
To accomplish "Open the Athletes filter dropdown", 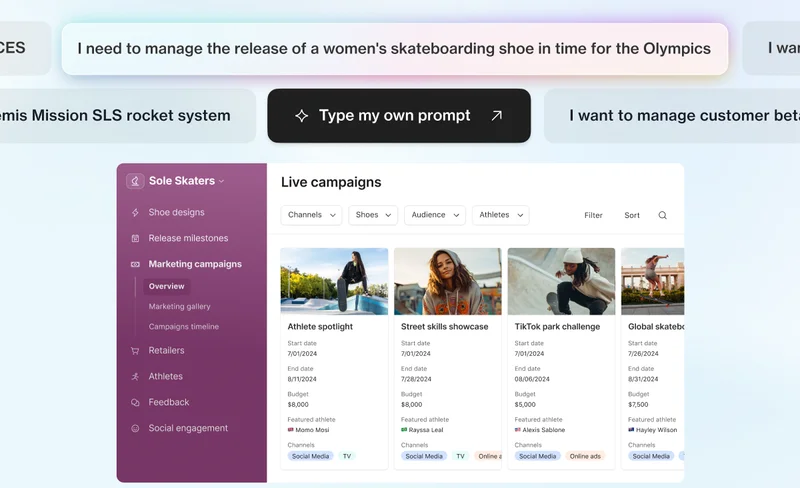I will [x=501, y=215].
